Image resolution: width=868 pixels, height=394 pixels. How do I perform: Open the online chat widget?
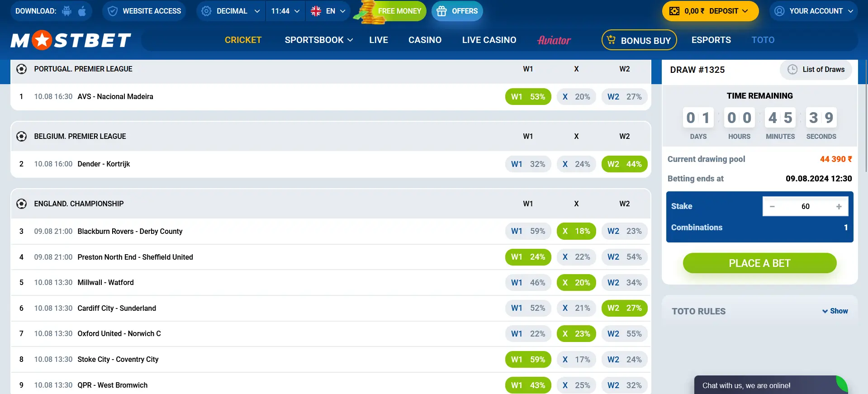click(771, 385)
